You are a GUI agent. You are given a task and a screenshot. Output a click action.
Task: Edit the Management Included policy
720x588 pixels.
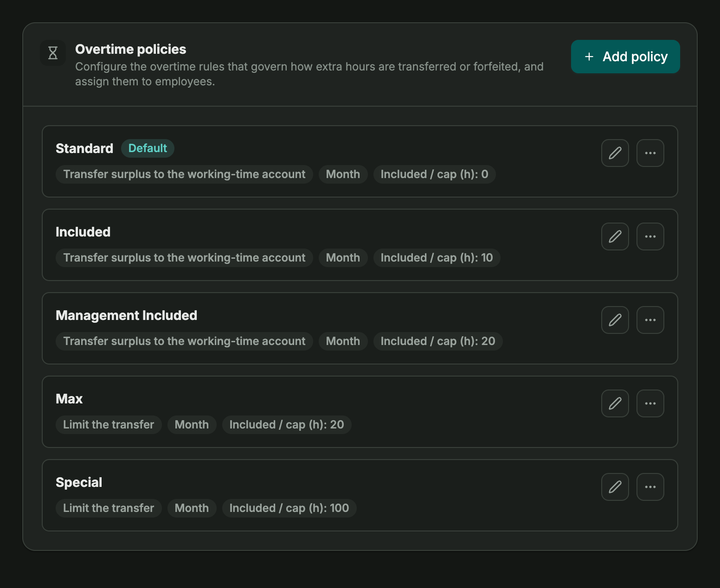point(615,320)
